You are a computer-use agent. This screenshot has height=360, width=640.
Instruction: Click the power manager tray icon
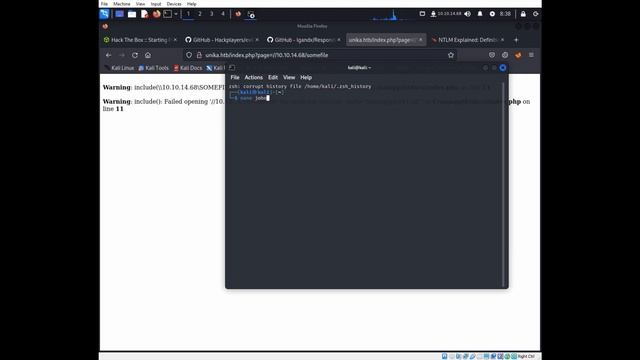tap(492, 14)
